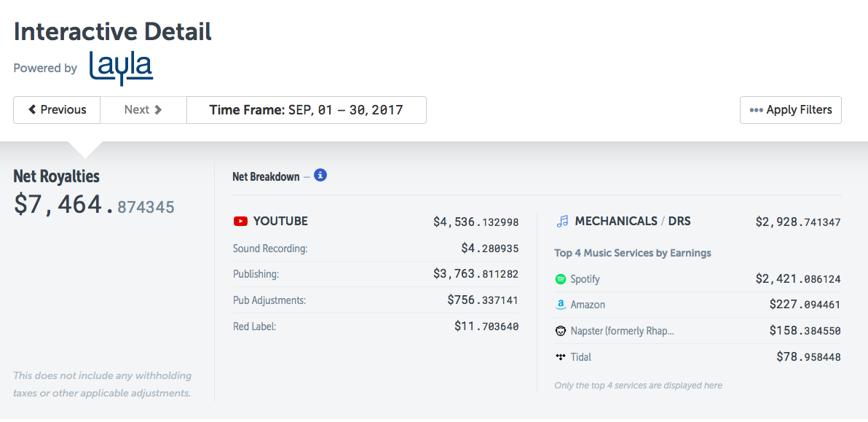Select the $3,763.811282 Publishing value
Image resolution: width=868 pixels, height=422 pixels.
click(476, 273)
